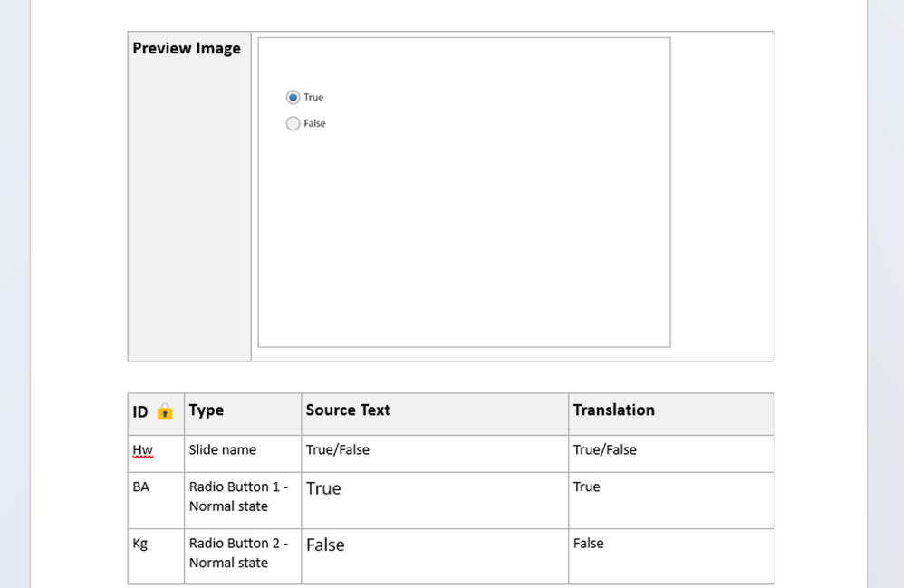Click the misspelled Hw ID cell
The image size is (904, 588).
(x=142, y=450)
